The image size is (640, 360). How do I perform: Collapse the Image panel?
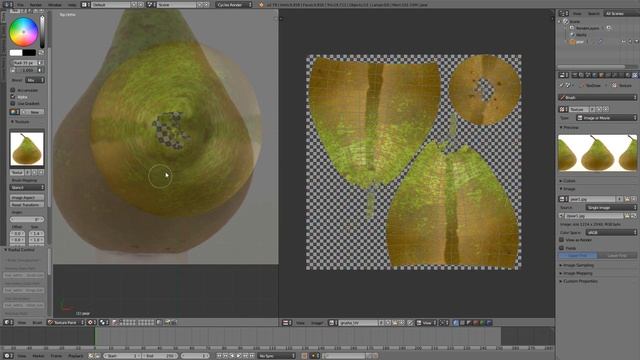point(568,189)
